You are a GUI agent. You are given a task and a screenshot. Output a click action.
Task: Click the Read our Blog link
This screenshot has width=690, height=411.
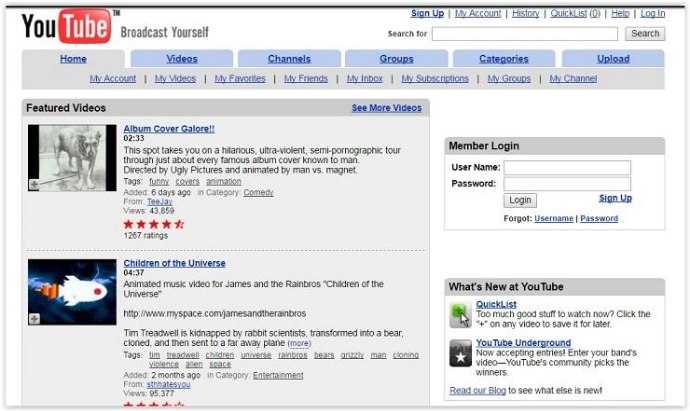[x=477, y=391]
